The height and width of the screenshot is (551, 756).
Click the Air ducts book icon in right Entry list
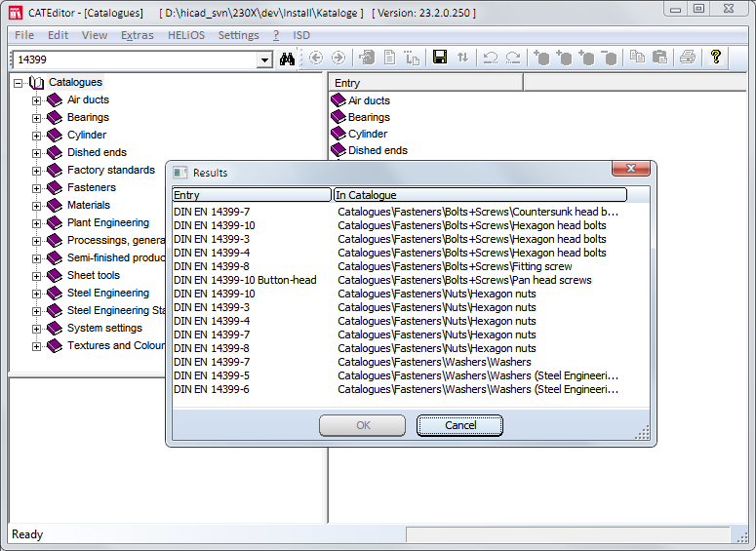tap(338, 100)
